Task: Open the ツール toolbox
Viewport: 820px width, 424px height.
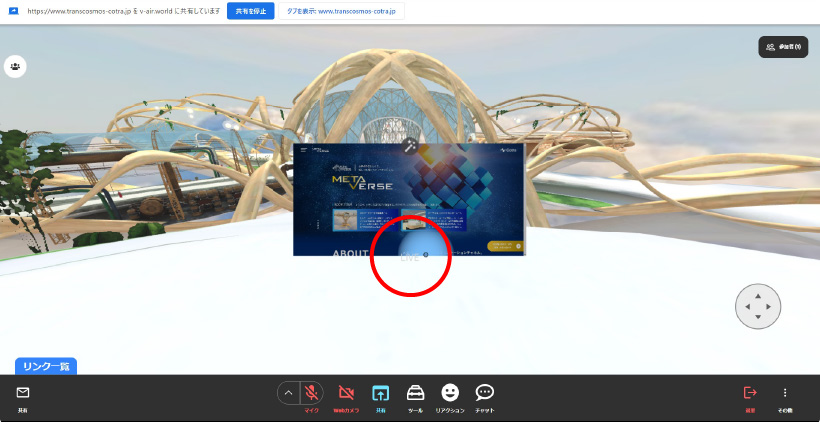Action: pos(415,393)
